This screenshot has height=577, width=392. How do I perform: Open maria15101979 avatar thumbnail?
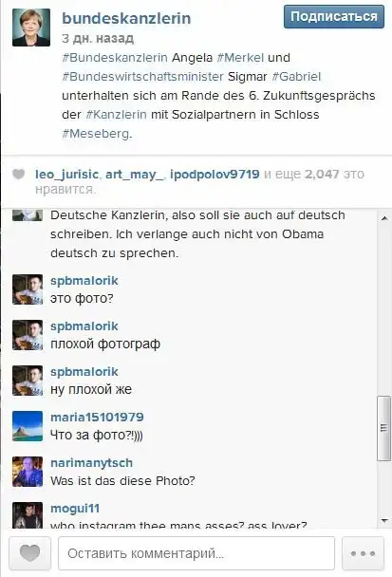click(28, 426)
